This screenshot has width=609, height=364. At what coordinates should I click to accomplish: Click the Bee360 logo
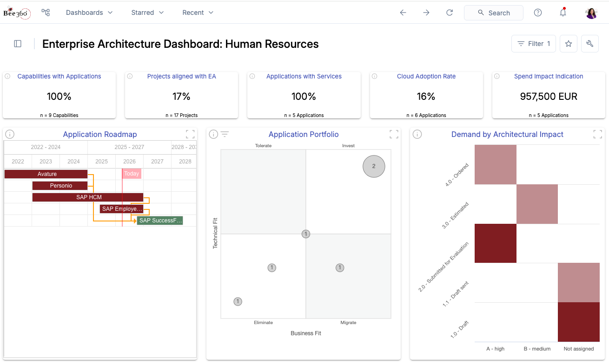(17, 13)
